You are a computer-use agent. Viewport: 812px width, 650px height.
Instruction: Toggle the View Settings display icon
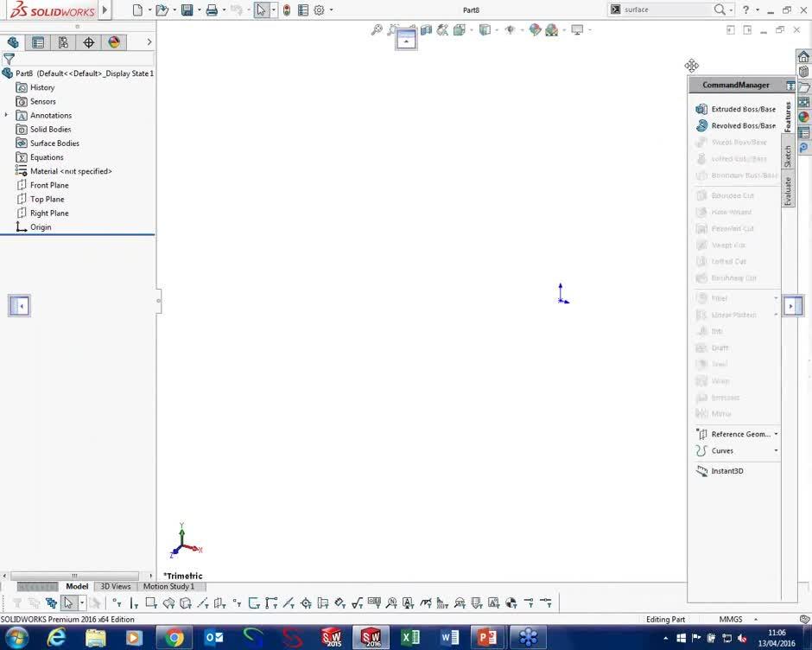click(x=577, y=29)
